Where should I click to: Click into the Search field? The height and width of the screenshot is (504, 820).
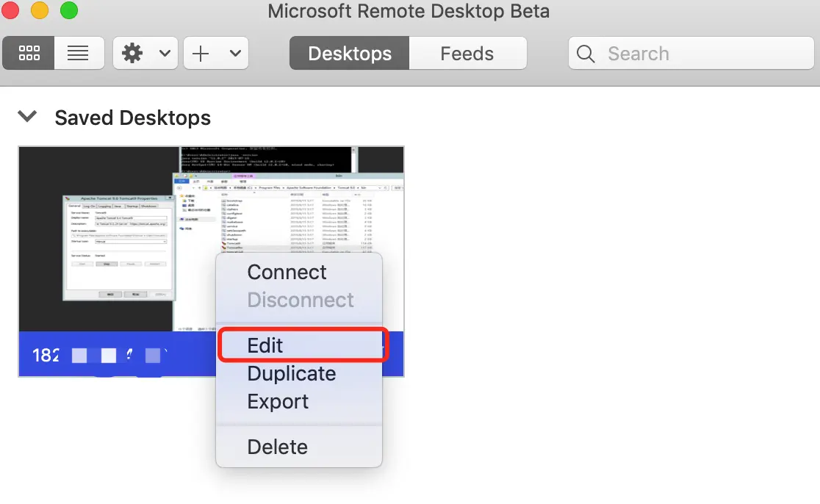point(691,53)
